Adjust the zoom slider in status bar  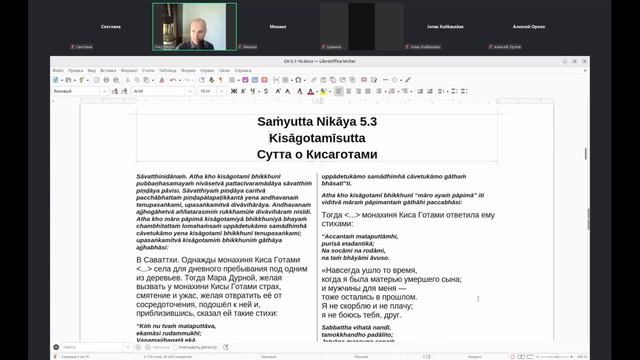(x=554, y=357)
